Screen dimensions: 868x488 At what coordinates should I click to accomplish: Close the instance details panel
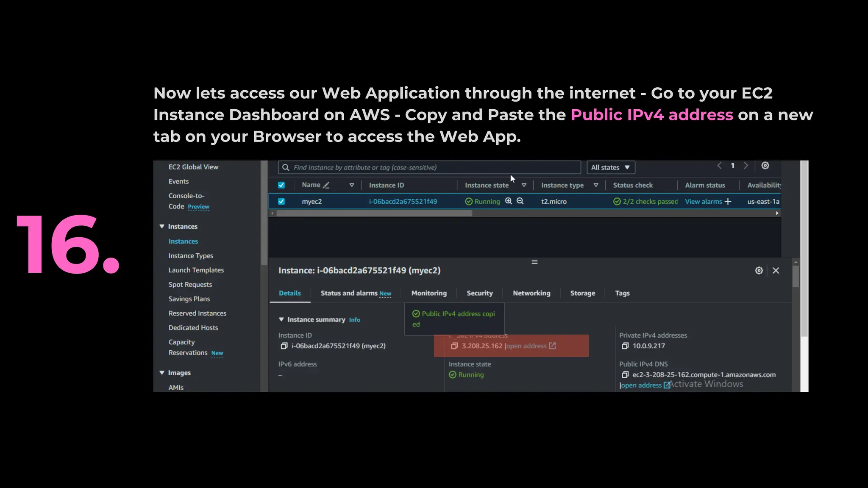[x=776, y=270]
